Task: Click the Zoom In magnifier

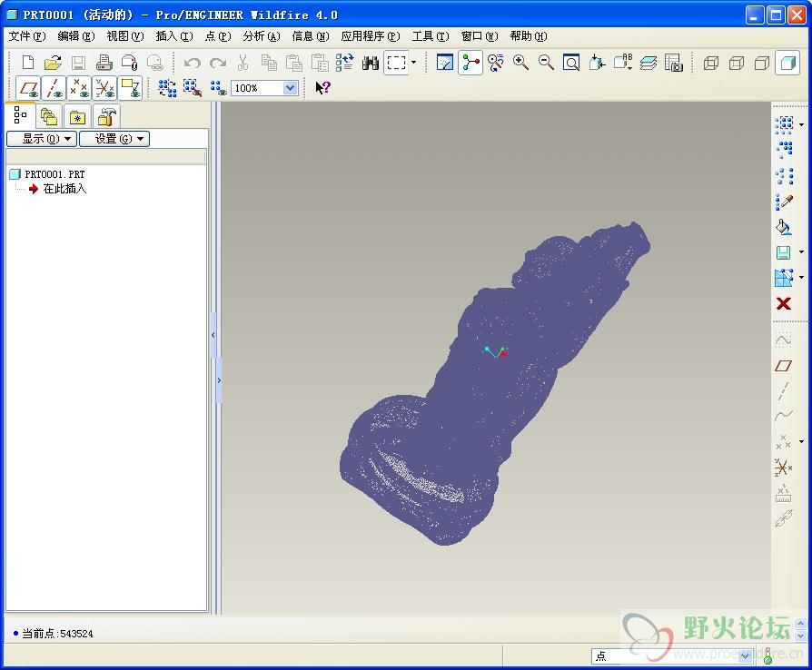Action: point(520,63)
